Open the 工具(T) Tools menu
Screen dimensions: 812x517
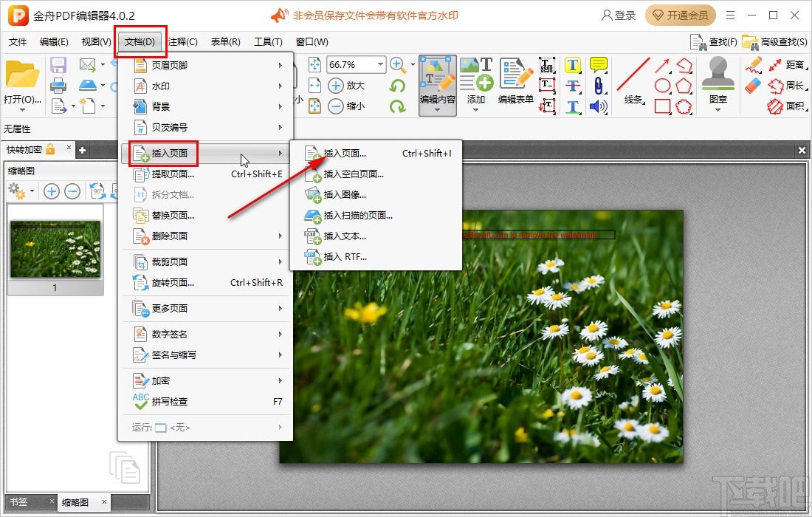coord(268,42)
